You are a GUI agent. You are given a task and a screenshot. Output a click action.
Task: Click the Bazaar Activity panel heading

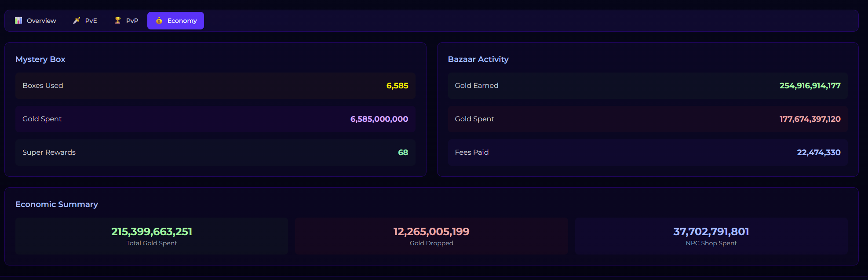(x=478, y=59)
